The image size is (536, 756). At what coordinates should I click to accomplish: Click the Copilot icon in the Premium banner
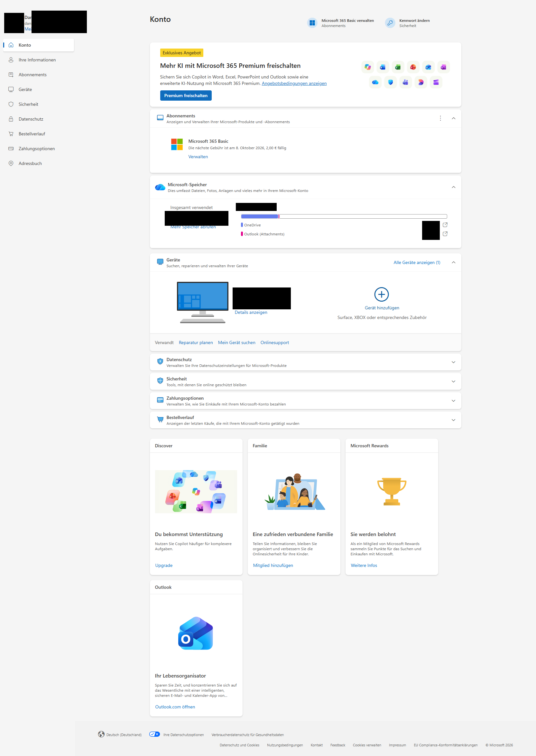coord(367,67)
